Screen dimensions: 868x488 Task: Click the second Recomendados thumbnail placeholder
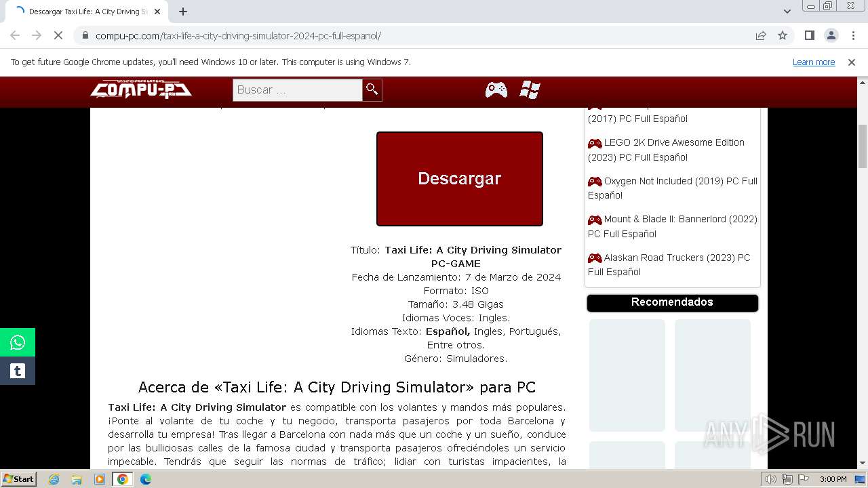(x=713, y=375)
